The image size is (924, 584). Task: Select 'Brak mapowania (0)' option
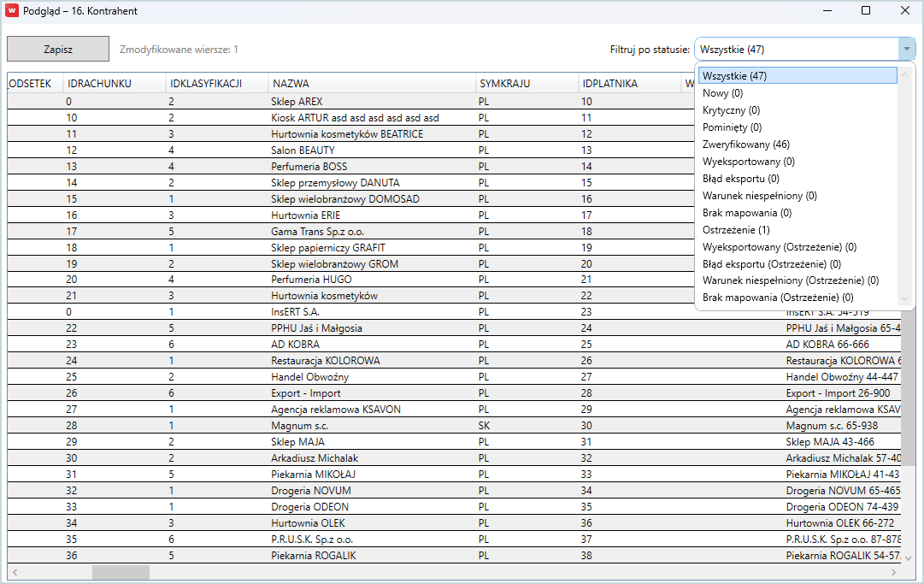[746, 212]
